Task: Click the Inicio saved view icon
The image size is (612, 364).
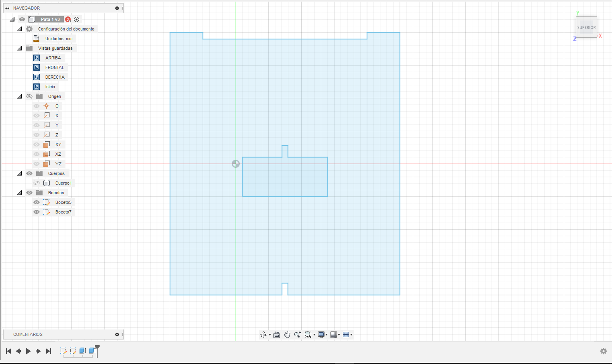Action: 37,87
